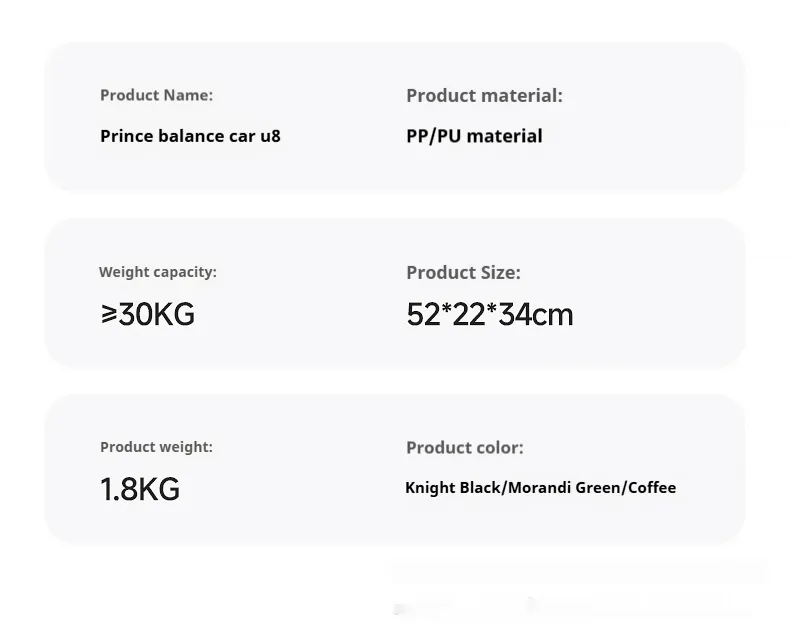790x638 pixels.
Task: Click the "Product material:" label
Action: coord(484,96)
